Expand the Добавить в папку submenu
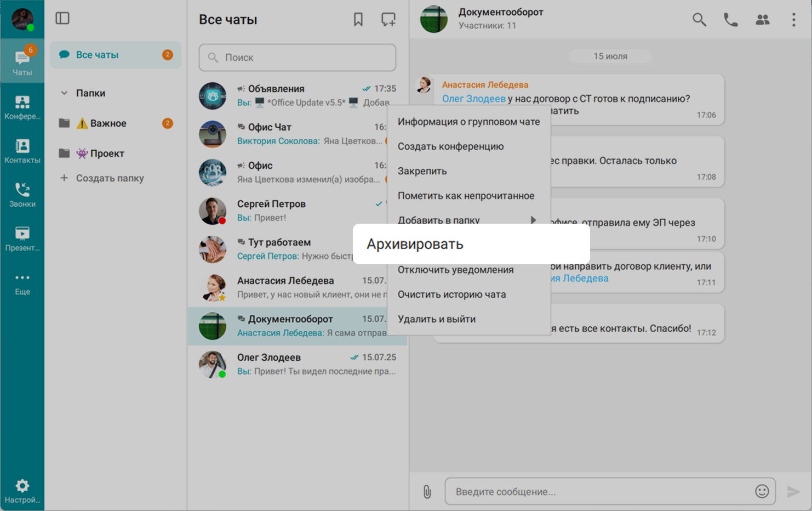 pyautogui.click(x=468, y=220)
